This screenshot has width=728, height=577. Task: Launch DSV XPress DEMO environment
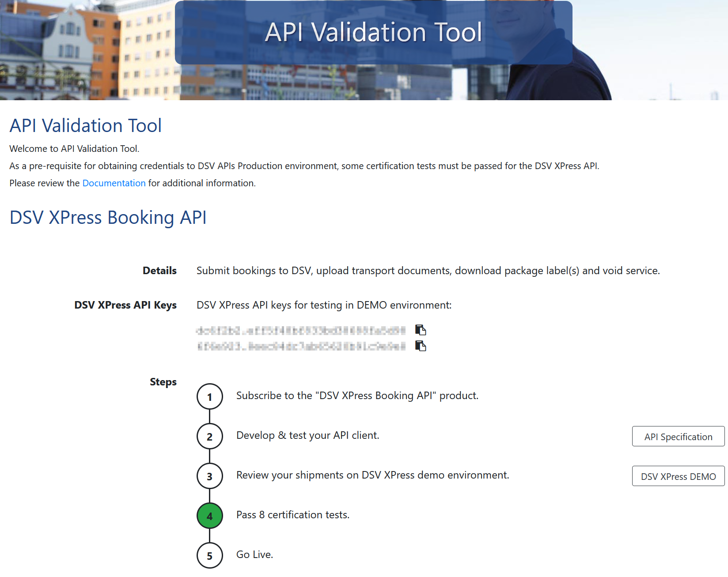[678, 476]
